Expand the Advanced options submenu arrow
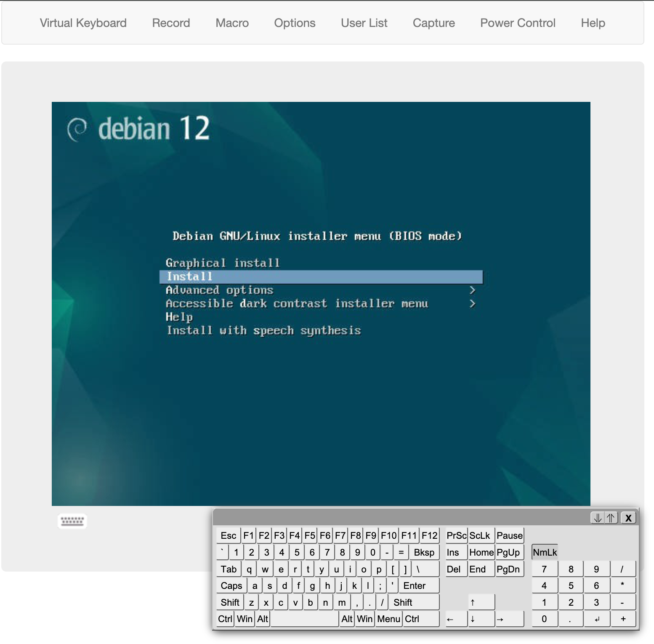 tap(472, 290)
